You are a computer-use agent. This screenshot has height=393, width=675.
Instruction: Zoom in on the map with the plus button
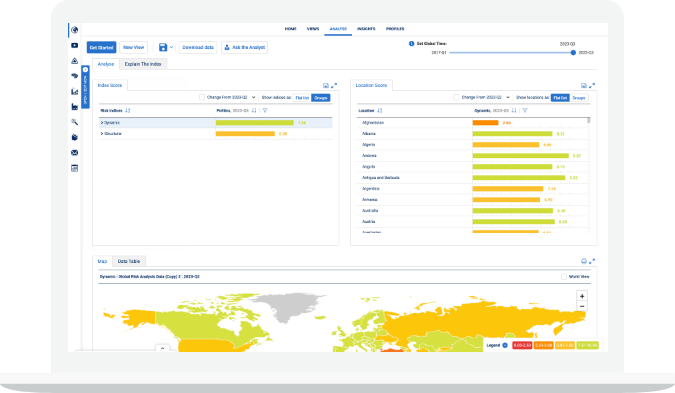coord(582,296)
